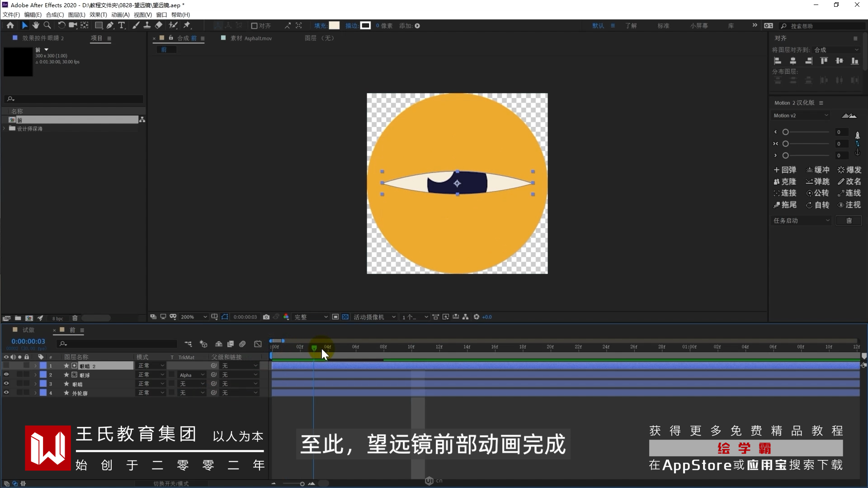Select the Zoom magnifier tool
Viewport: 868px width, 488px height.
click(x=47, y=25)
